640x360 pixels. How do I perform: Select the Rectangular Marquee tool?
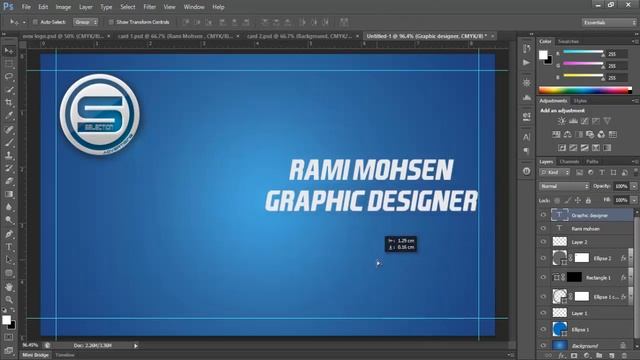9,64
